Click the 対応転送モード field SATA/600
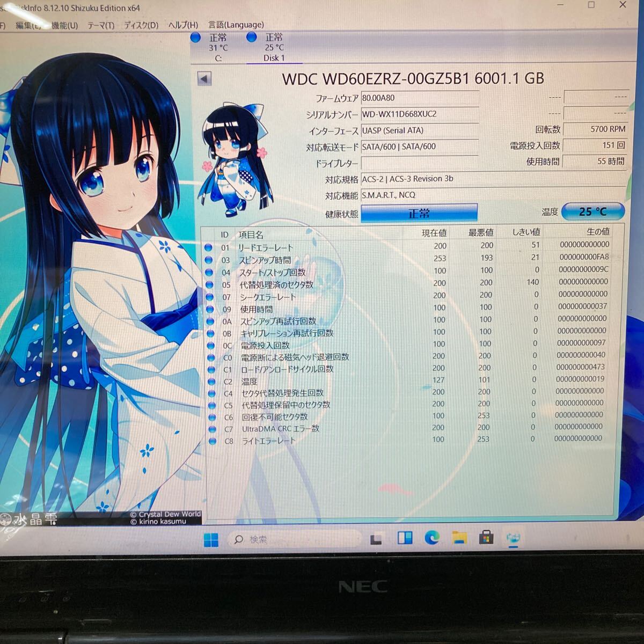 tap(420, 147)
